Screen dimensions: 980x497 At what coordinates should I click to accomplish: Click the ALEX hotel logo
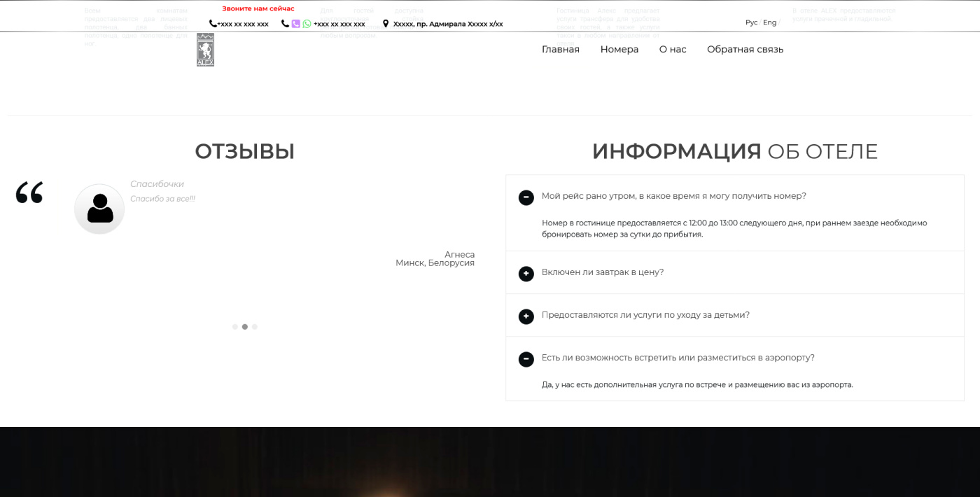click(205, 50)
